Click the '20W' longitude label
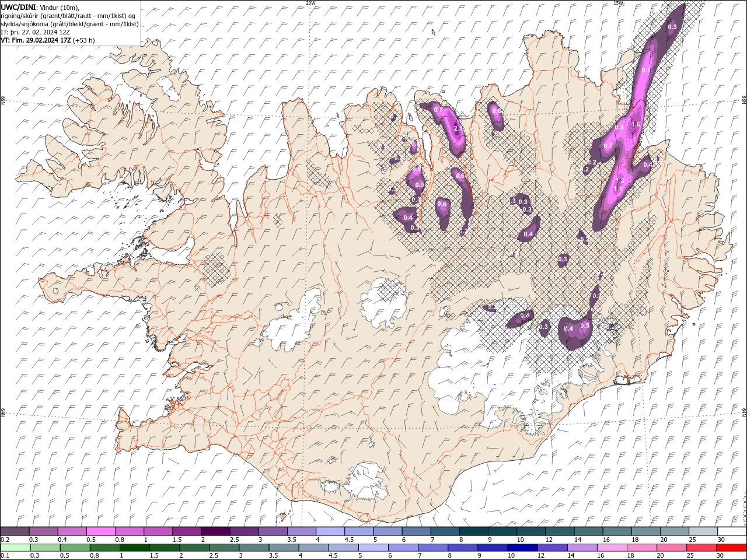 click(310, 3)
